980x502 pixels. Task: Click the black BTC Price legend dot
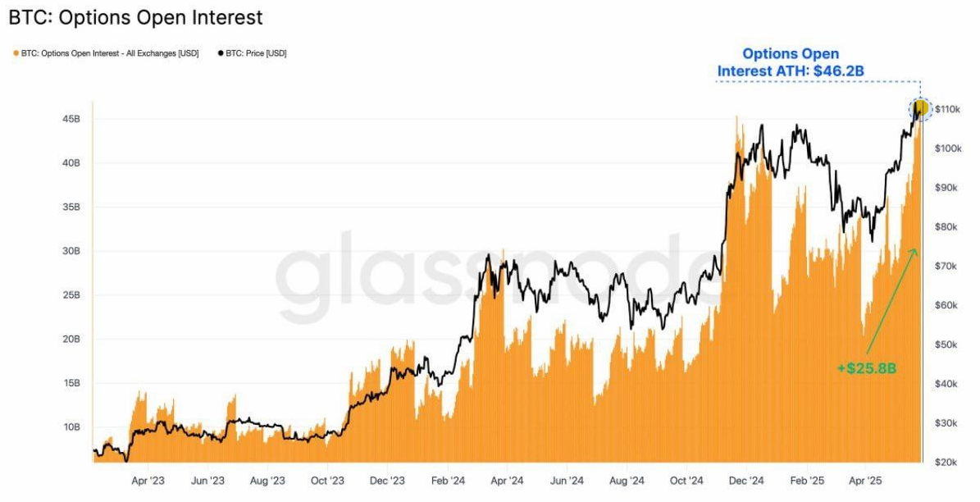click(x=221, y=54)
